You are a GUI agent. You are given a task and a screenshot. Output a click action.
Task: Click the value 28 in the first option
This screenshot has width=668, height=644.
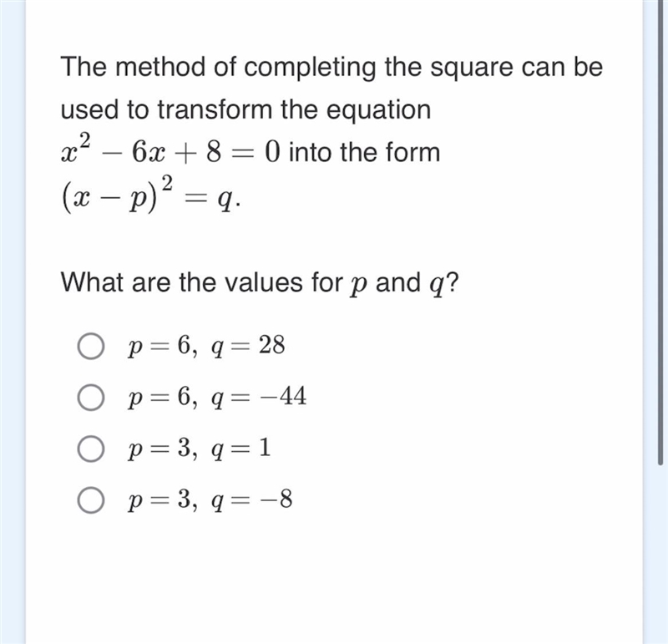(x=272, y=344)
